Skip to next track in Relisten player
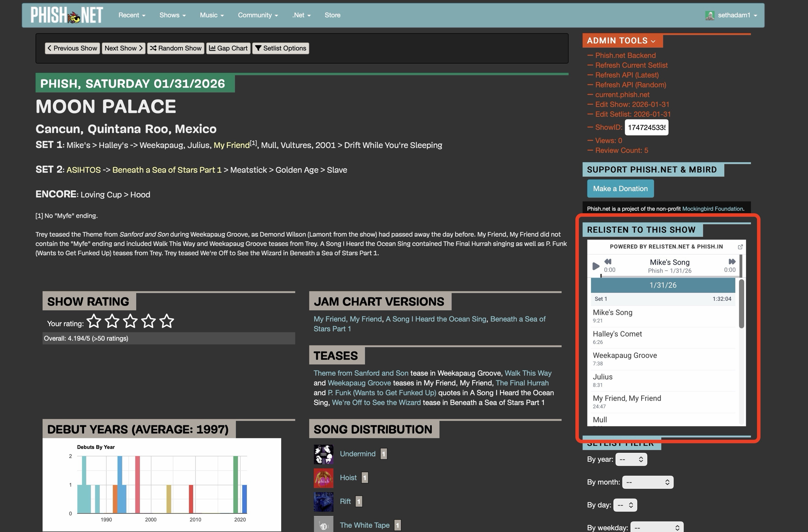The height and width of the screenshot is (532, 808). [732, 262]
